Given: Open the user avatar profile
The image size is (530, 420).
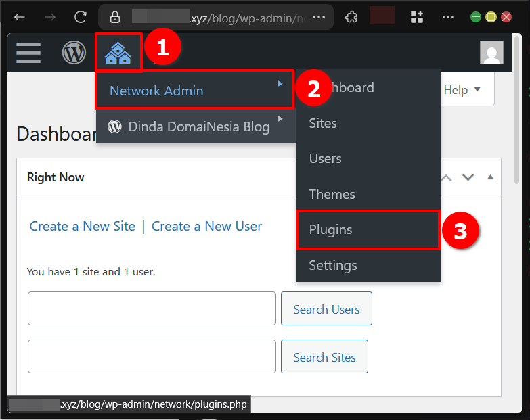Looking at the screenshot, I should 491,53.
